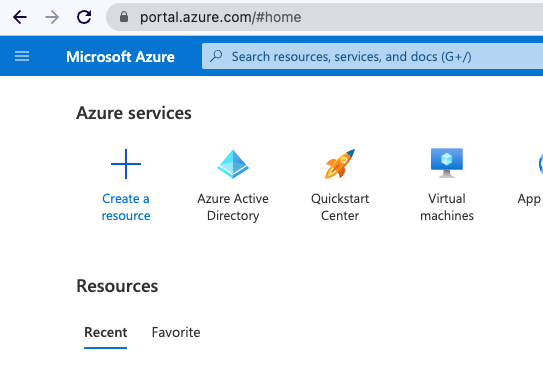Click the browser forward arrow

click(52, 17)
